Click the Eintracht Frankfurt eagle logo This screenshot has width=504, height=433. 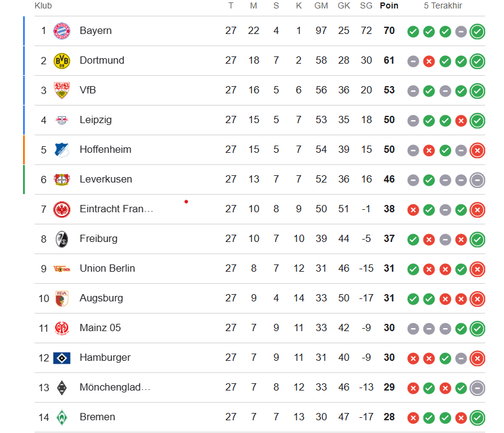[62, 209]
